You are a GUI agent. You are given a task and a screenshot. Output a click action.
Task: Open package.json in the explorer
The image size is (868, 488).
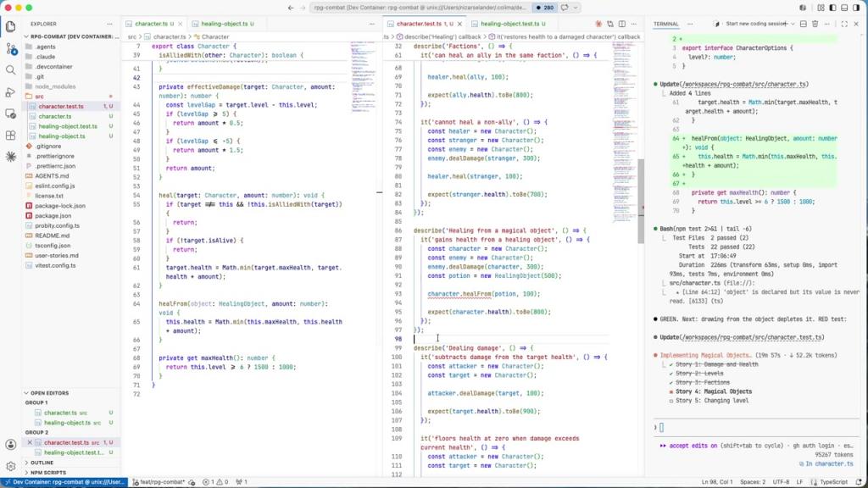[71, 216]
